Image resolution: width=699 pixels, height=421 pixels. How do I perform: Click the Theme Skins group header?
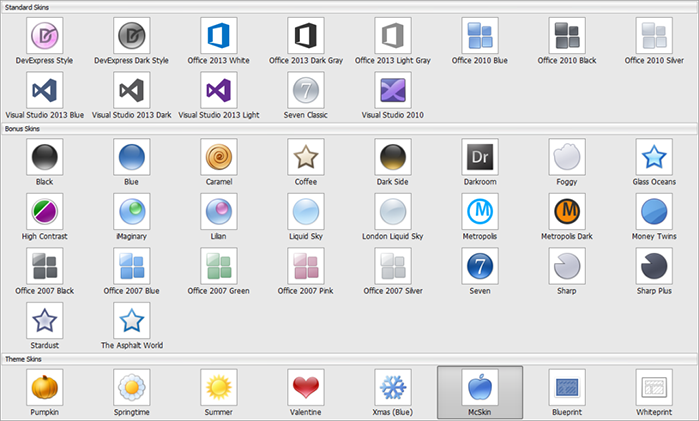(350, 359)
